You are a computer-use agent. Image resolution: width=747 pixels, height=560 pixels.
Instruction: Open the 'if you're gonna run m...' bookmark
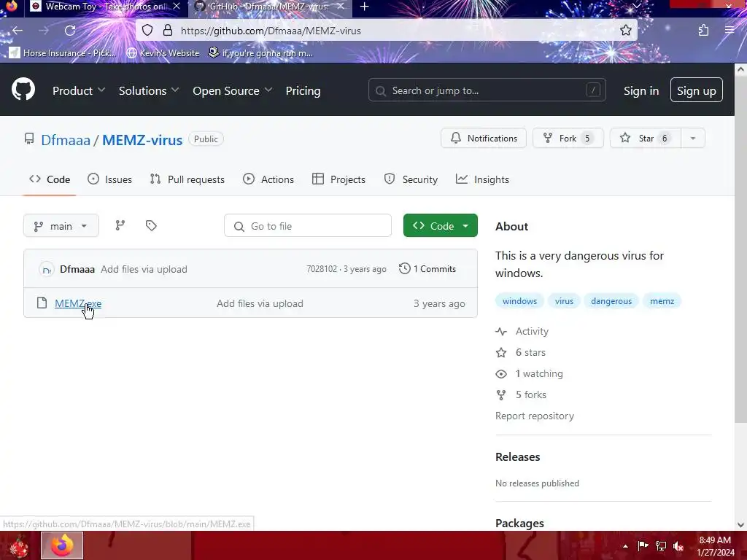[260, 52]
